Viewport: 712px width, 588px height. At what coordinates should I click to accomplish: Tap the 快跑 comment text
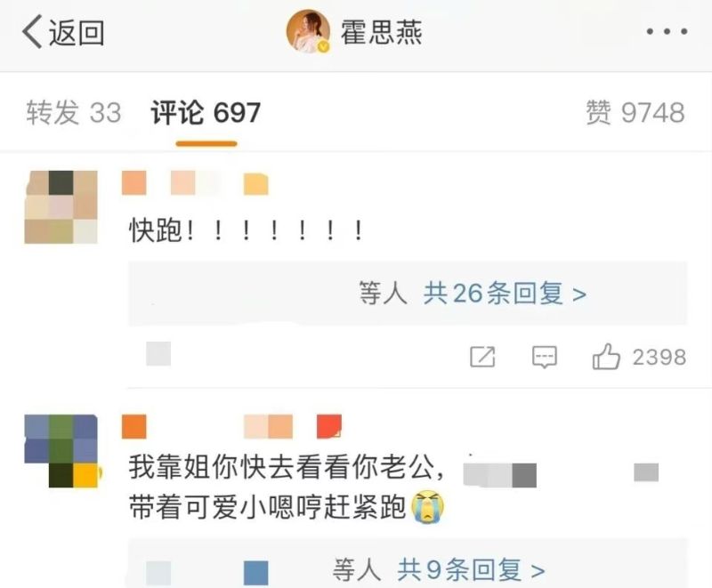tap(247, 230)
